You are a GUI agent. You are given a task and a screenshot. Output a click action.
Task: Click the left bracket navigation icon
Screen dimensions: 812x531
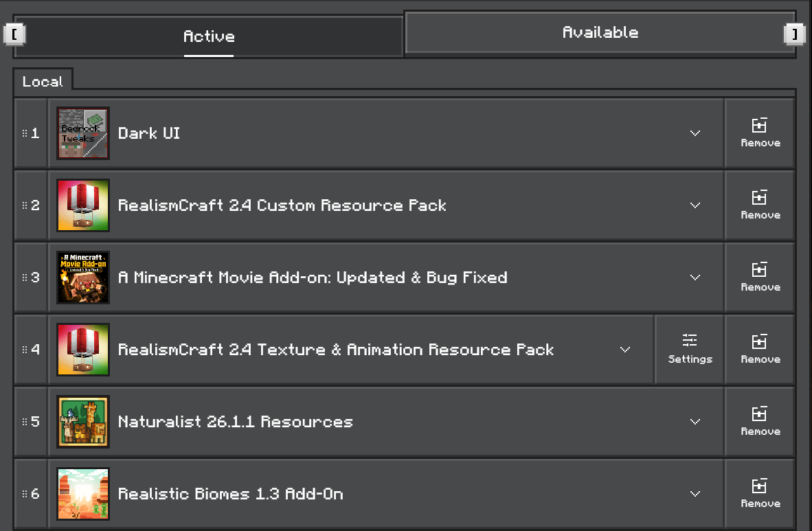point(14,35)
